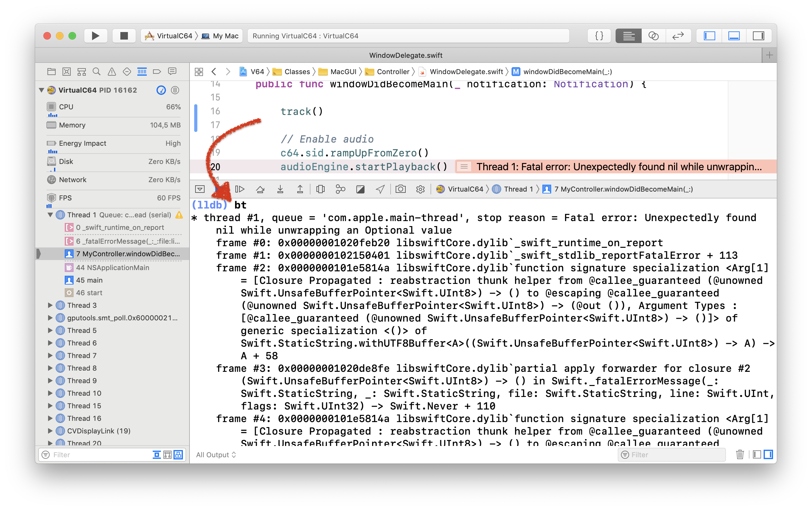Open Debug Memory Graph
Viewport: 812px width, 510px height.
pos(341,189)
